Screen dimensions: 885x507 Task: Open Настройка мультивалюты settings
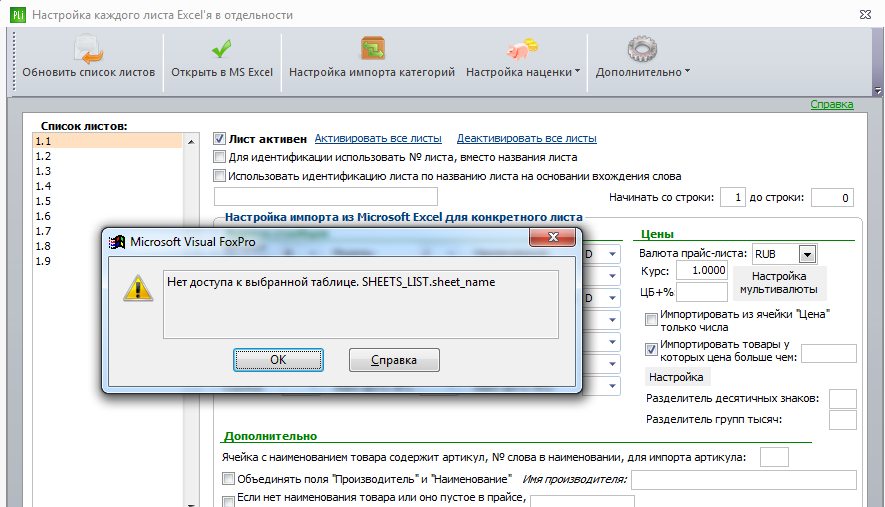(x=779, y=283)
